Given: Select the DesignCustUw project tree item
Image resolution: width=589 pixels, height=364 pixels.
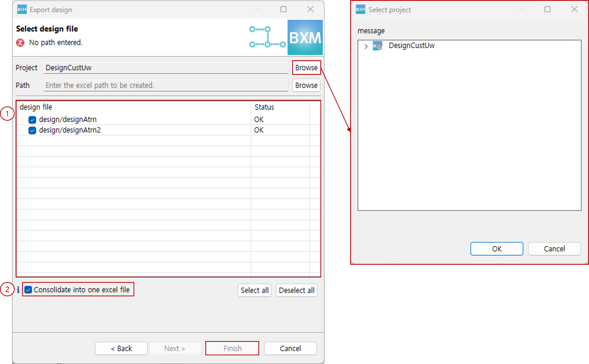Looking at the screenshot, I should 411,46.
